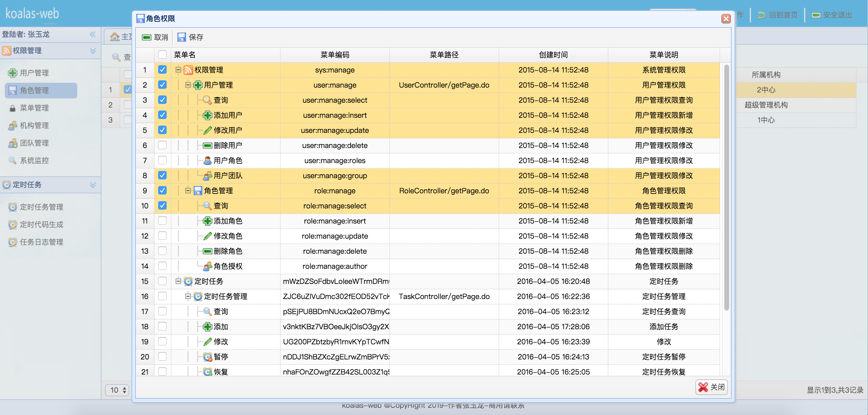Open 定时任务管理 in the sidebar menu
This screenshot has width=868, height=415.
[x=41, y=207]
